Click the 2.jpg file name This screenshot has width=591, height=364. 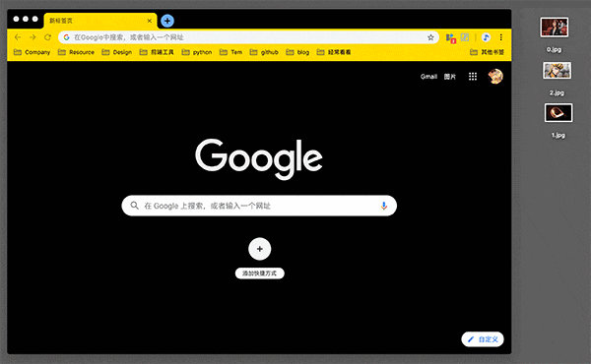point(557,93)
